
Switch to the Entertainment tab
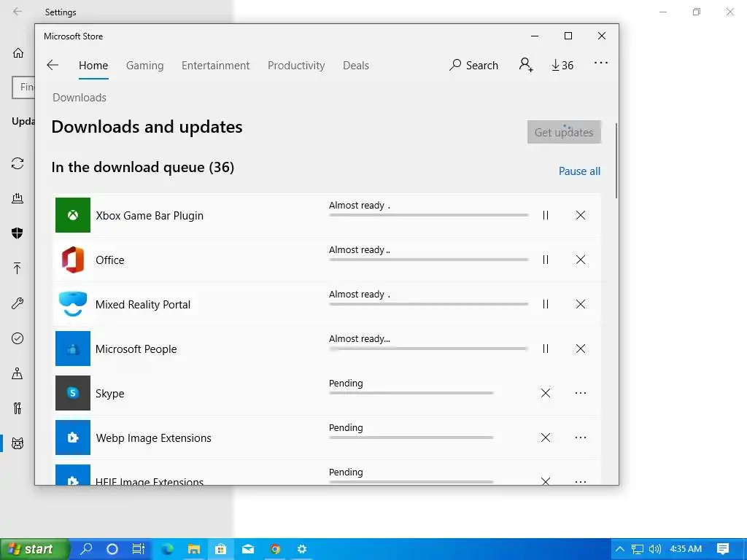pos(215,65)
